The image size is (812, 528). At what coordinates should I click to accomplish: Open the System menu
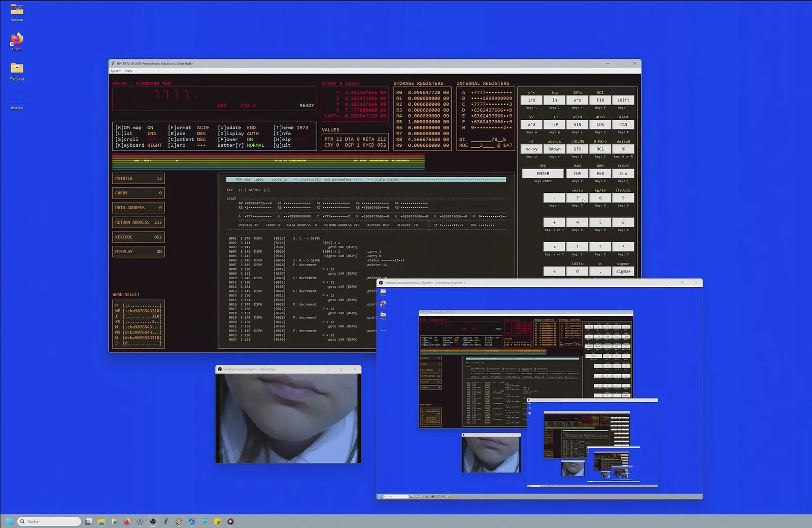(x=116, y=71)
